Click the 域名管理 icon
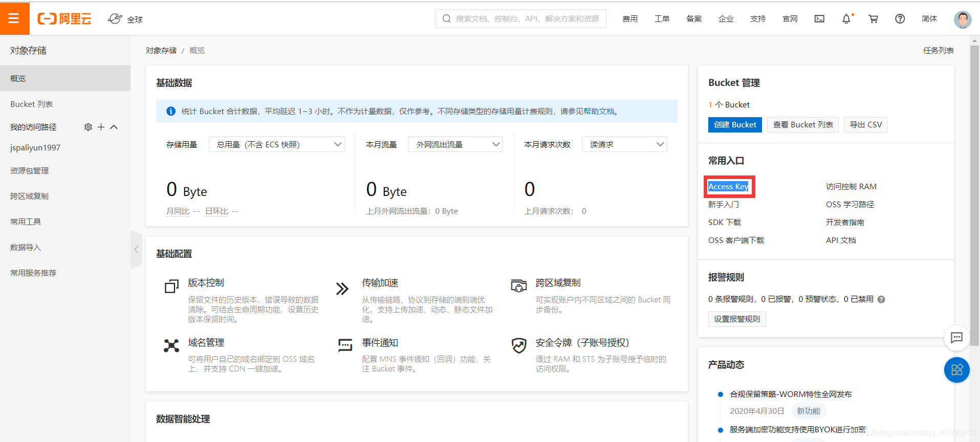980x442 pixels. [171, 346]
